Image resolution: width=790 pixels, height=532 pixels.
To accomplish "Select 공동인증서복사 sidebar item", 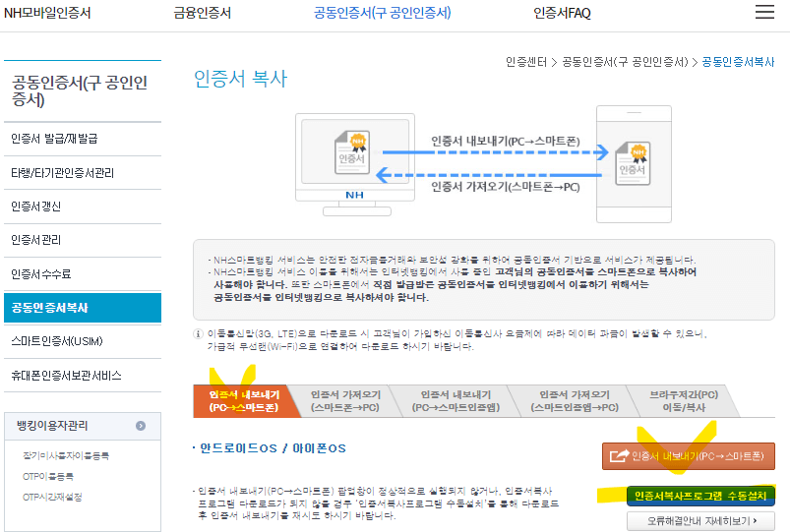I will tap(83, 308).
